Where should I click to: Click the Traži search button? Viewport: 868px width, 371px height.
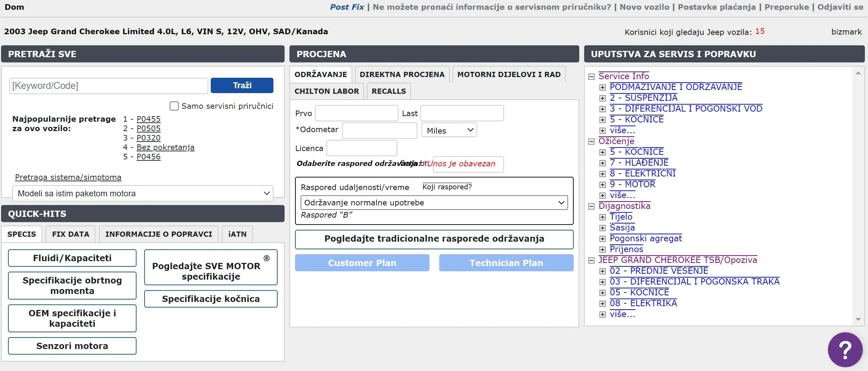242,85
